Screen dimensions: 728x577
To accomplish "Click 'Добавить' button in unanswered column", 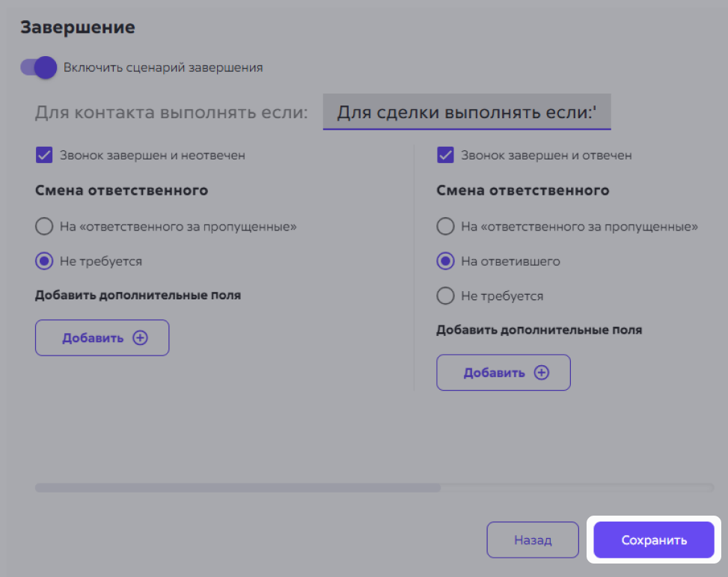I will (103, 338).
